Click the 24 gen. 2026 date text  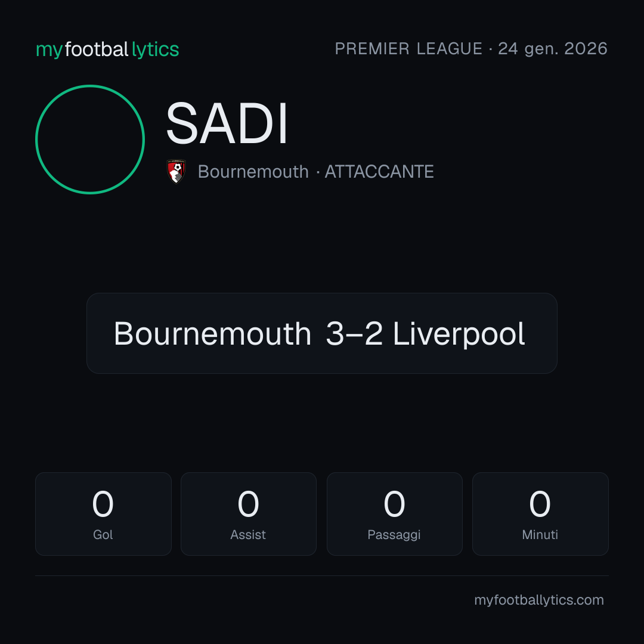point(553,49)
